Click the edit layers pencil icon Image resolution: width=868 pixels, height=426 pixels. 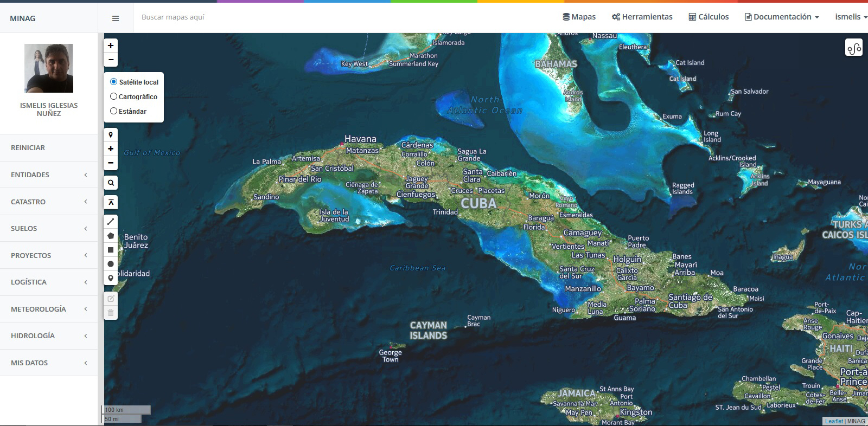pos(111,299)
